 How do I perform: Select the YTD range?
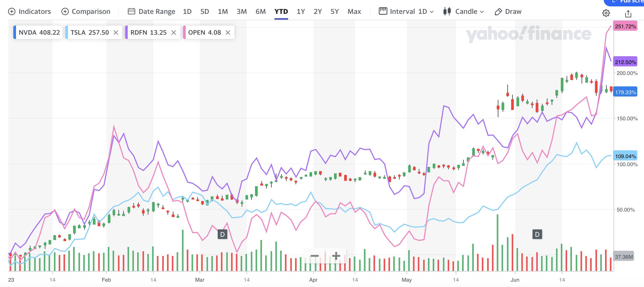click(281, 11)
